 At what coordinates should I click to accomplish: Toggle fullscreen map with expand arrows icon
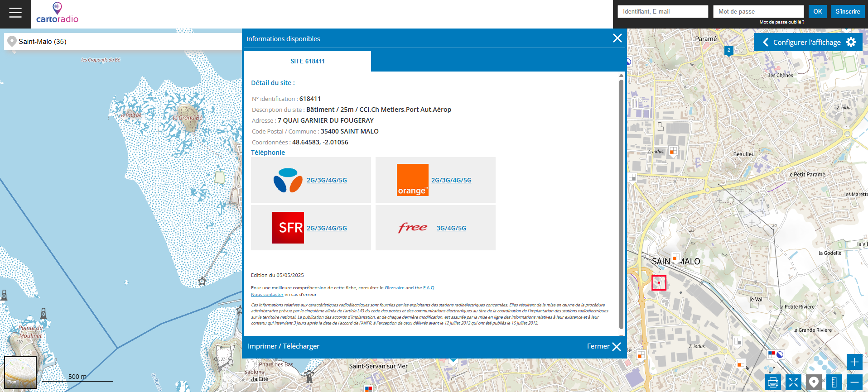pyautogui.click(x=793, y=382)
